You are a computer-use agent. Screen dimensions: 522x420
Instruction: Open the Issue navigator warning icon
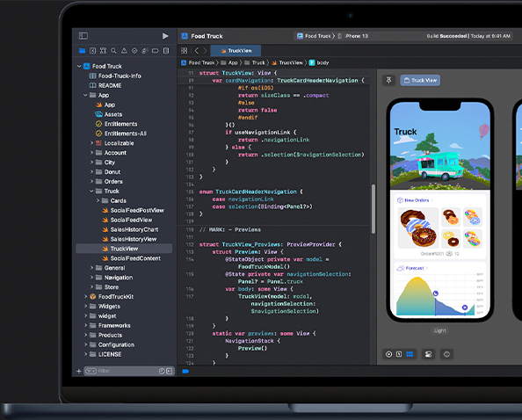point(124,51)
